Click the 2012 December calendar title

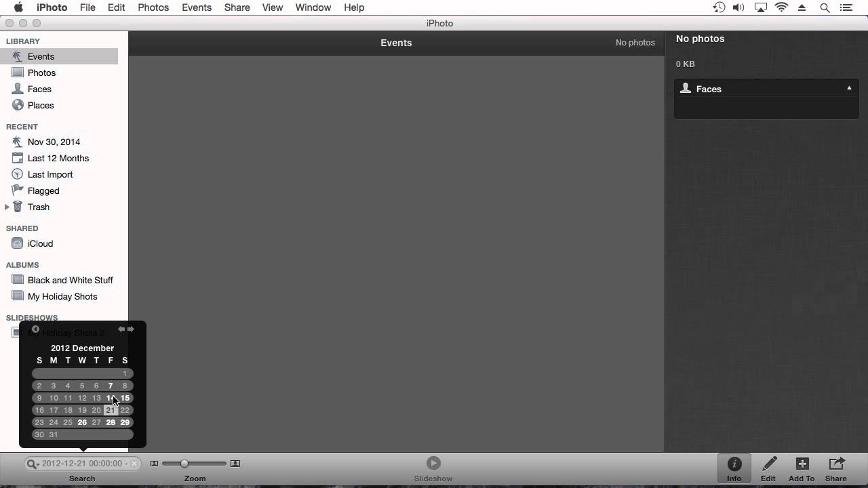(82, 348)
